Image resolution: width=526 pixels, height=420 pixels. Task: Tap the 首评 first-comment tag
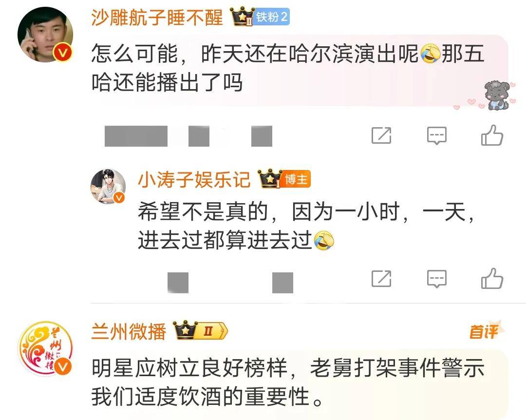coord(486,331)
